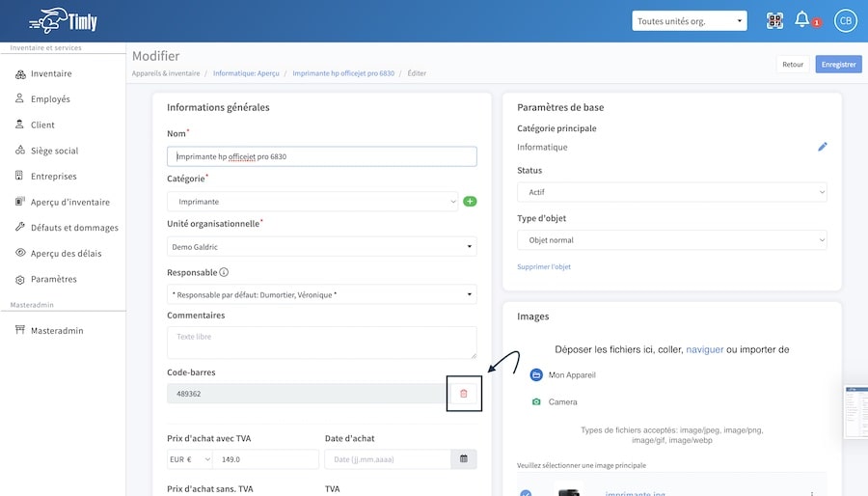Click the Timly logo

coord(63,21)
